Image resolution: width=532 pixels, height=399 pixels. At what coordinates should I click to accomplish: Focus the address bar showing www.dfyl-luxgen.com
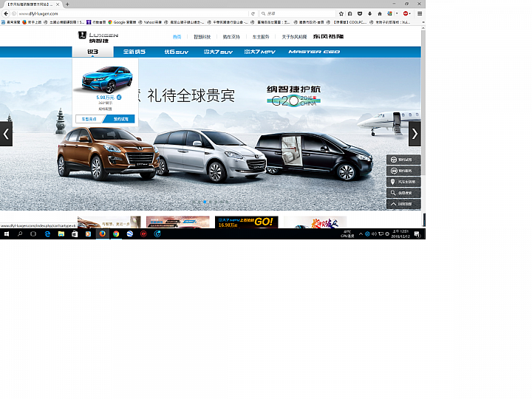click(x=132, y=13)
